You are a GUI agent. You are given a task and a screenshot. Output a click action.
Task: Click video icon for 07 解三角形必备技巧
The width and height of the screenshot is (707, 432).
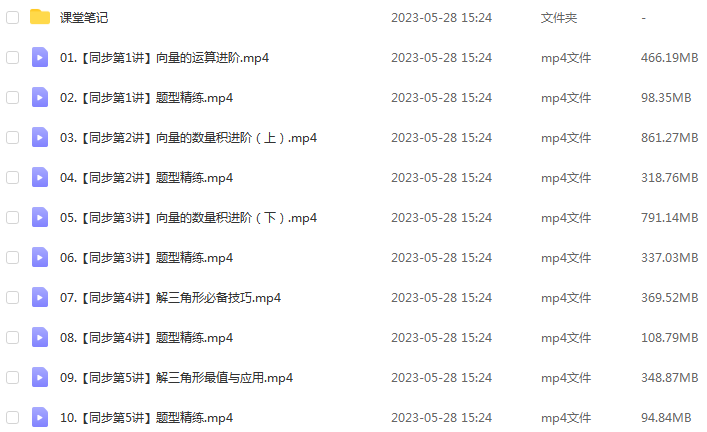pyautogui.click(x=40, y=297)
